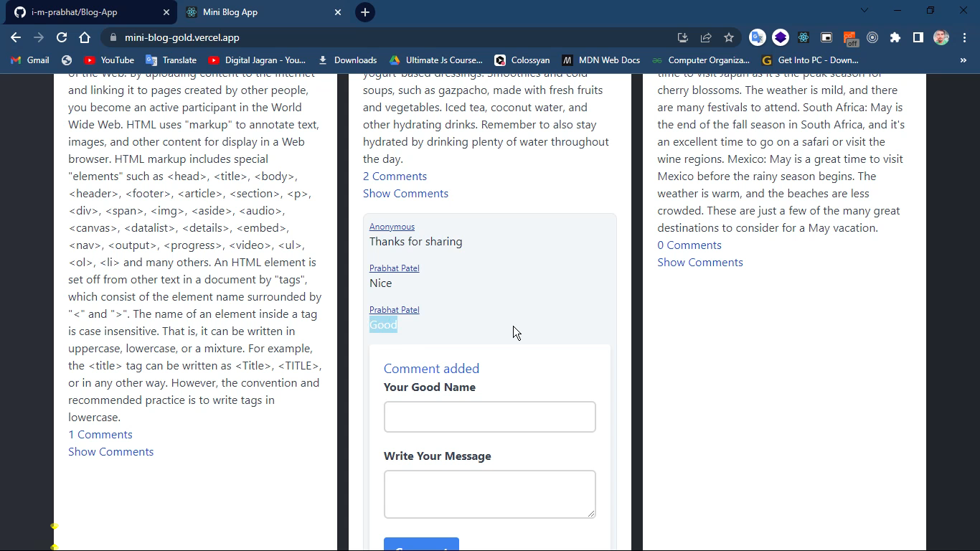
Task: Click the picture-in-picture extension icon
Action: click(x=826, y=37)
